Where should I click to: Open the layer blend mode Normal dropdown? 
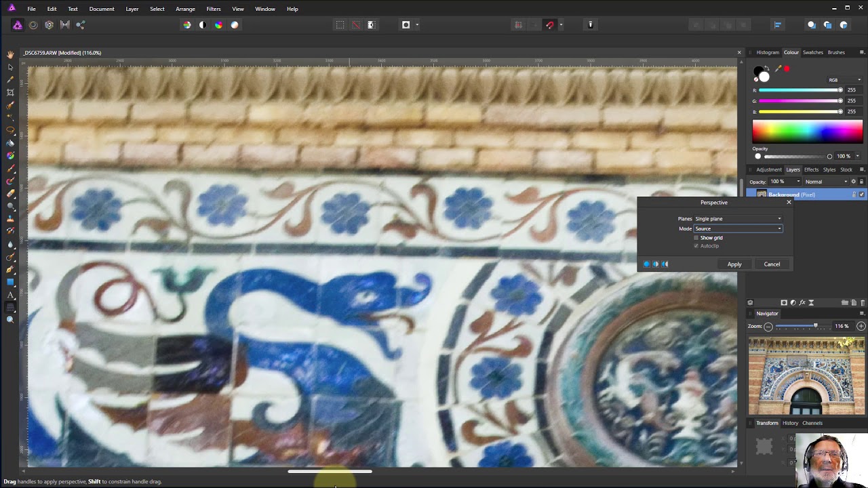tap(825, 182)
